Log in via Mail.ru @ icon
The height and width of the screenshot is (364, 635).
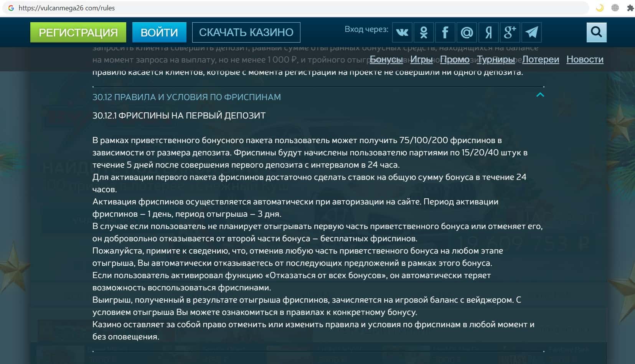click(467, 32)
